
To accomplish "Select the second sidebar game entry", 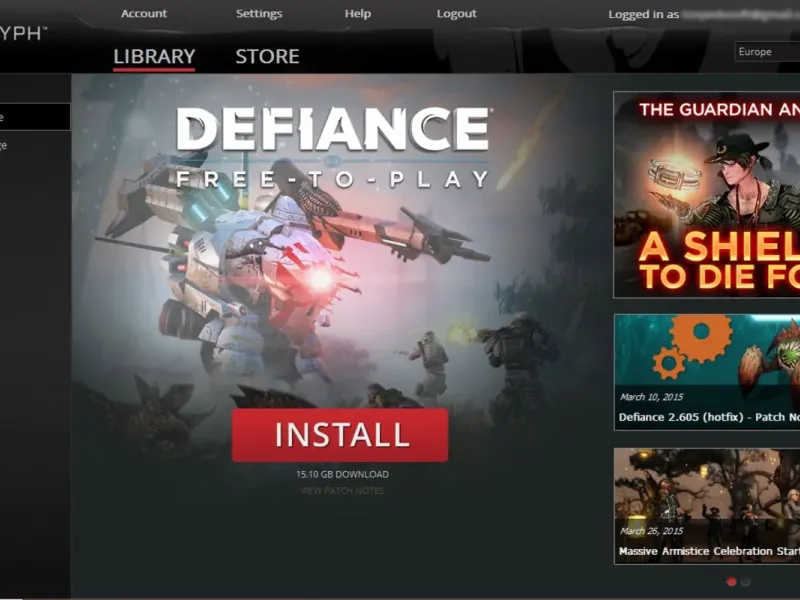I will tap(35, 145).
